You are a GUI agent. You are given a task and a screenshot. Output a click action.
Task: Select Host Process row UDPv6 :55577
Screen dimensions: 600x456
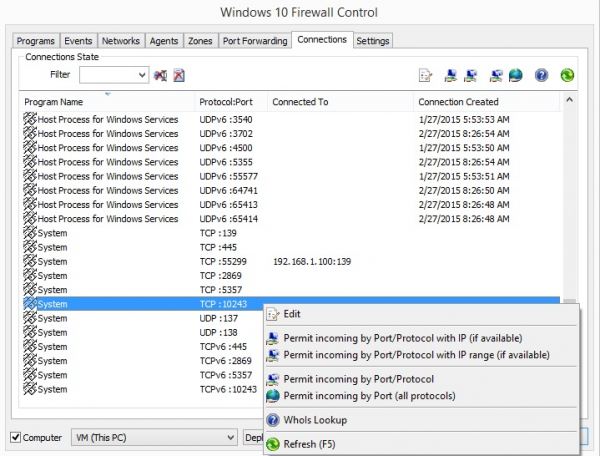[291, 176]
